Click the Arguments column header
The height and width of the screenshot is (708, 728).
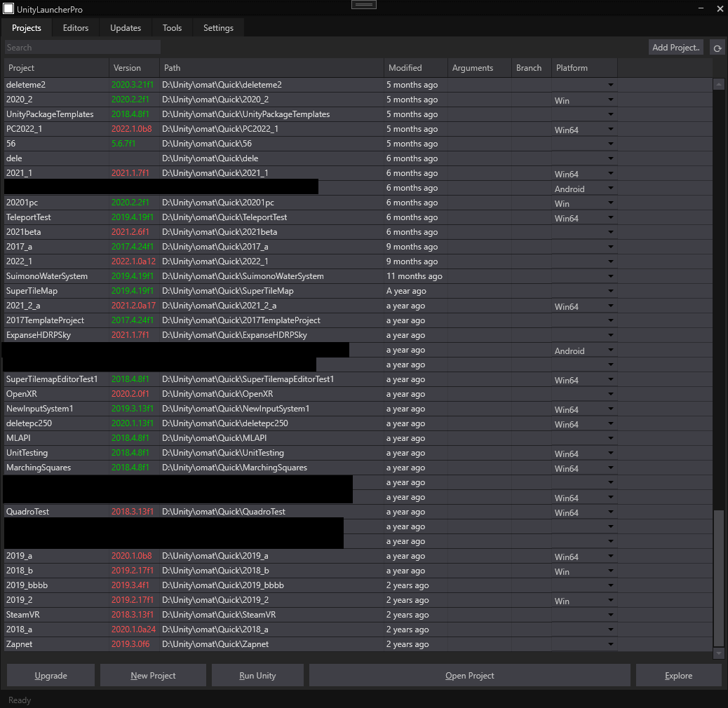[x=480, y=68]
